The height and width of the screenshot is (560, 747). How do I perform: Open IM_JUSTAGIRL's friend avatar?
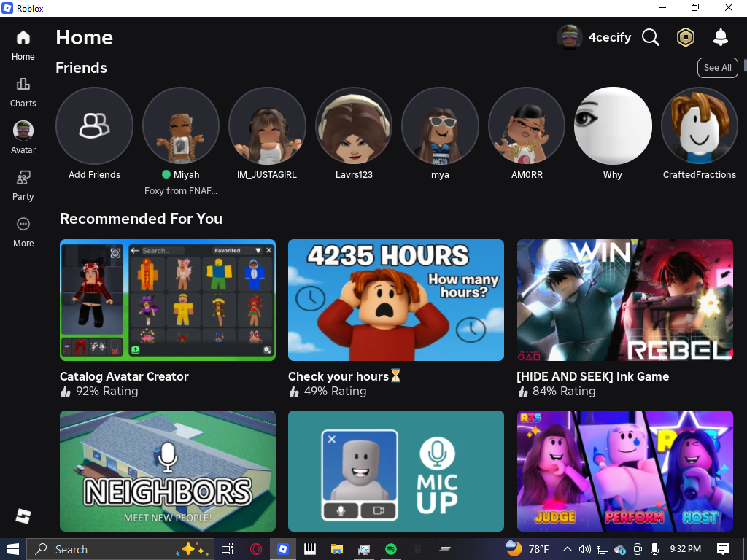coord(267,125)
